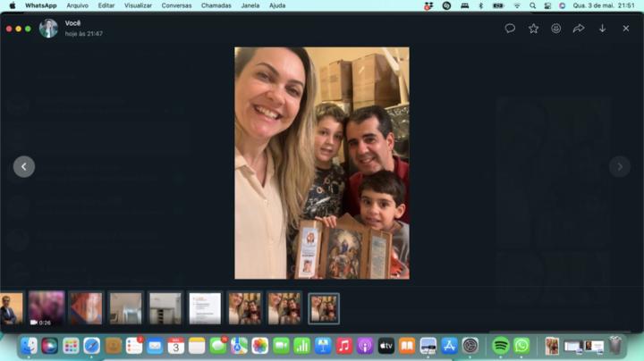Open Mail from the Dock
The width and height of the screenshot is (644, 361).
(155, 346)
